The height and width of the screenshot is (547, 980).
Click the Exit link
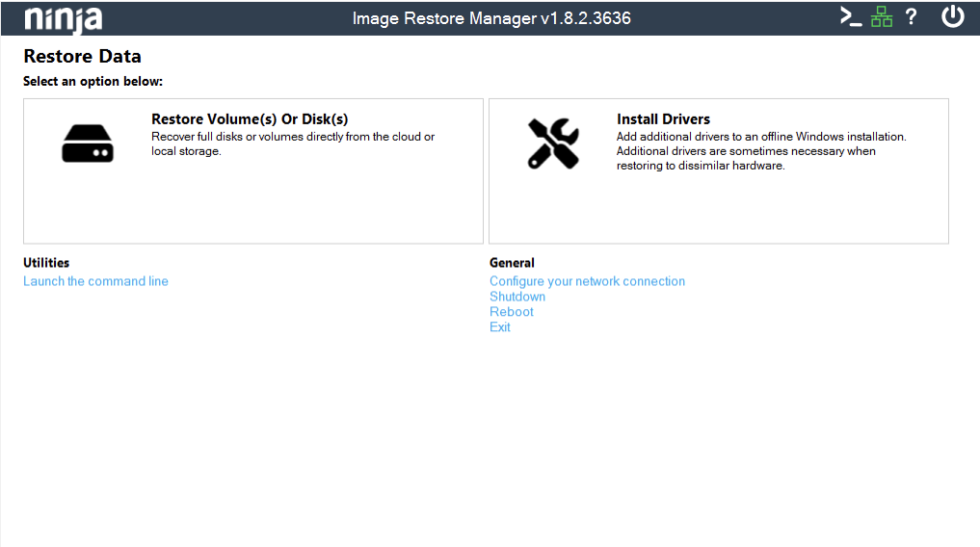(x=500, y=327)
